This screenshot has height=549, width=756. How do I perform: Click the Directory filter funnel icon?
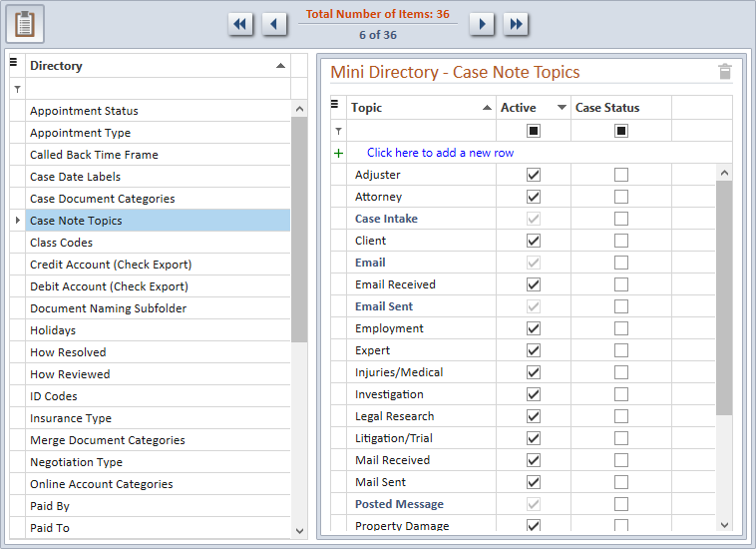pyautogui.click(x=17, y=89)
